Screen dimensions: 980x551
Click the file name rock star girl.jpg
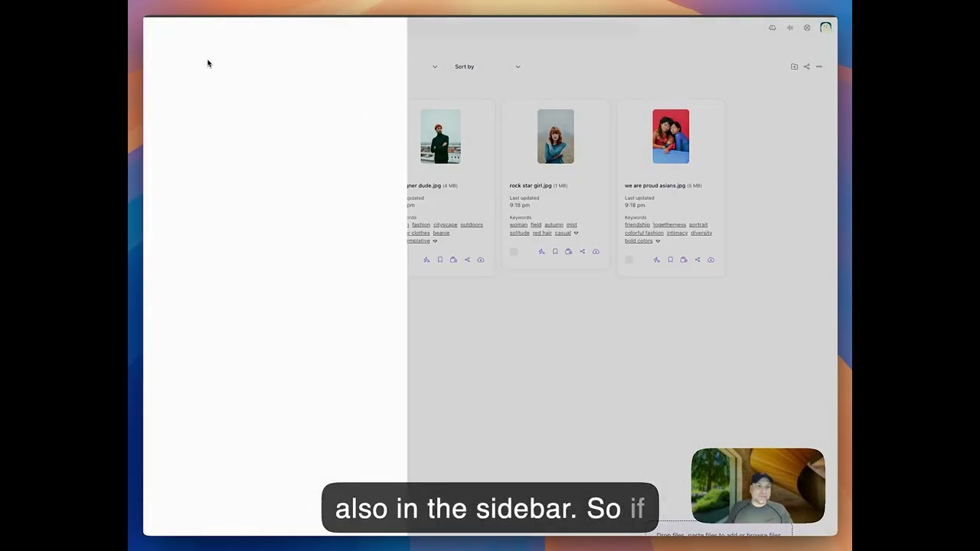click(x=531, y=185)
